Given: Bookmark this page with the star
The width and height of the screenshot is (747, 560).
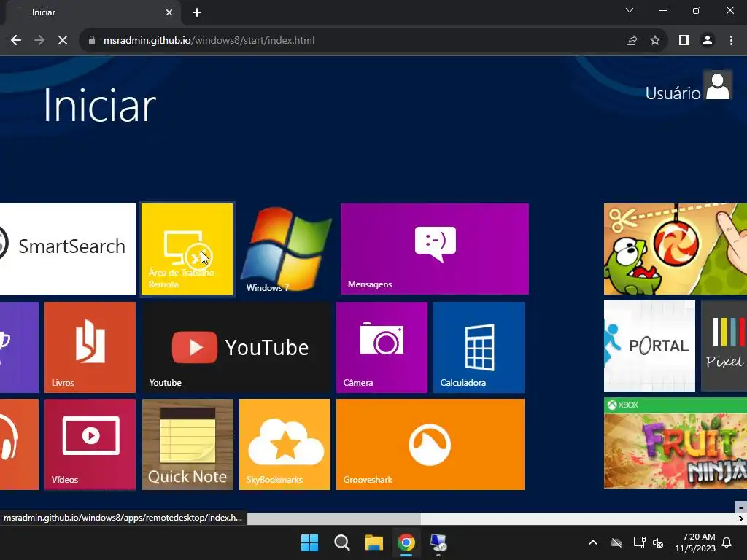Looking at the screenshot, I should [x=655, y=41].
